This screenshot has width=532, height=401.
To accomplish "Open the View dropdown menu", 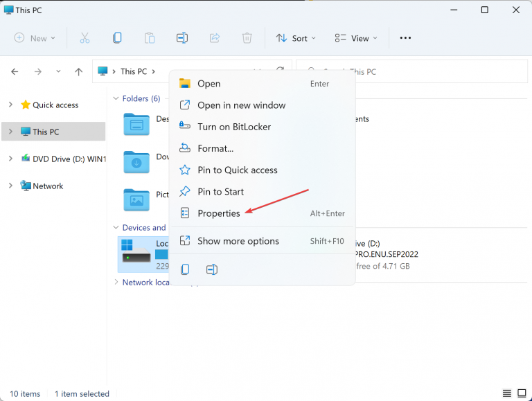I will [x=355, y=38].
